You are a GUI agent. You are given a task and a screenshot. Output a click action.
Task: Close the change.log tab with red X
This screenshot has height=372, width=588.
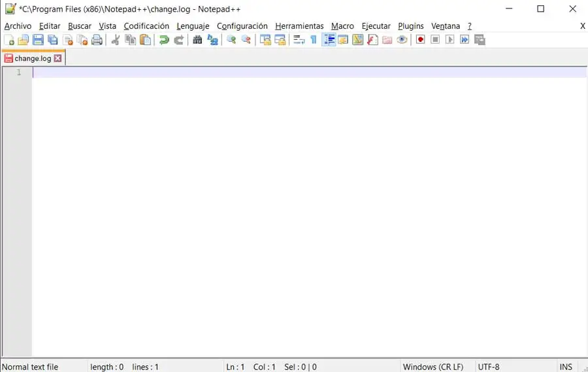click(x=57, y=58)
